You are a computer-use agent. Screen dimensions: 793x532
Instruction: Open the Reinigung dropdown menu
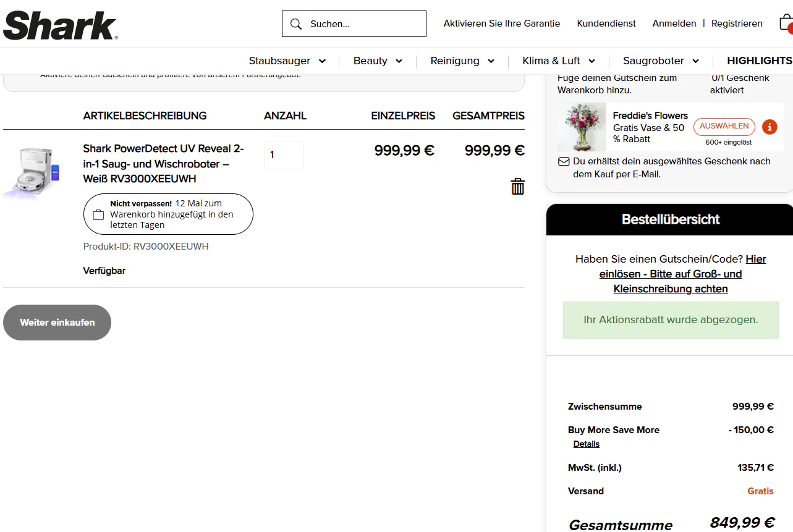tap(462, 61)
